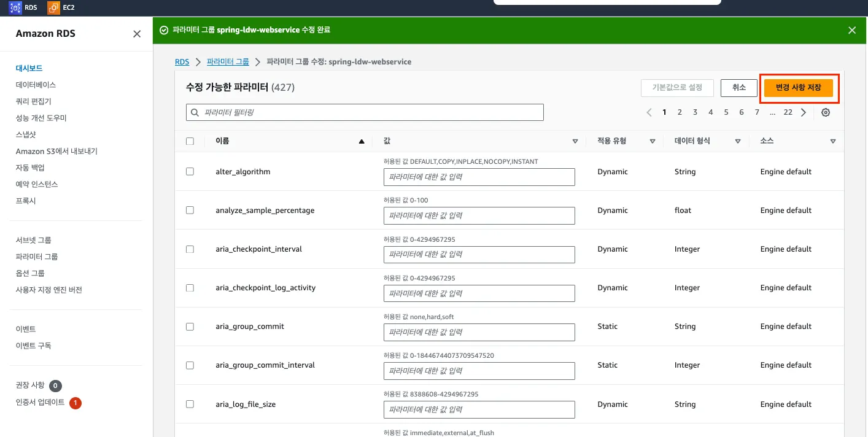868x437 pixels.
Task: Open 파라미터 그룹 in the sidebar
Action: click(37, 257)
